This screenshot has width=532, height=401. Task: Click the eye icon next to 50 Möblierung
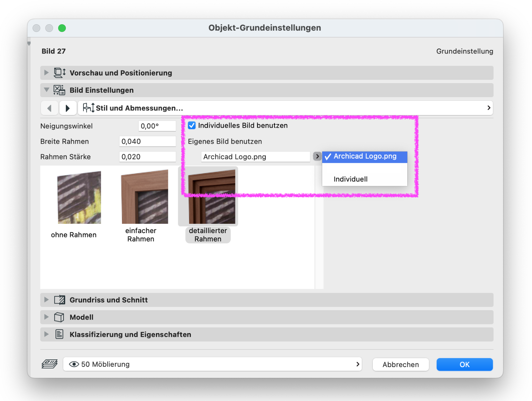pyautogui.click(x=74, y=364)
